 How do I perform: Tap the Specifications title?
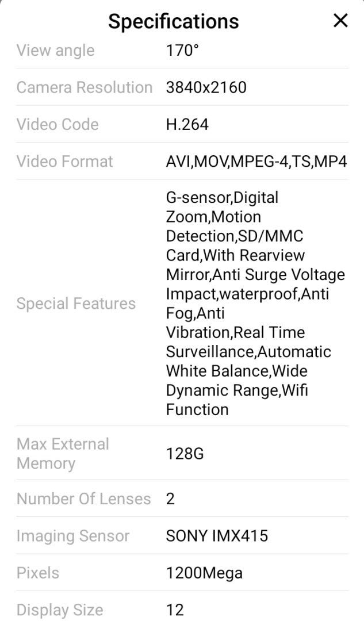[174, 21]
